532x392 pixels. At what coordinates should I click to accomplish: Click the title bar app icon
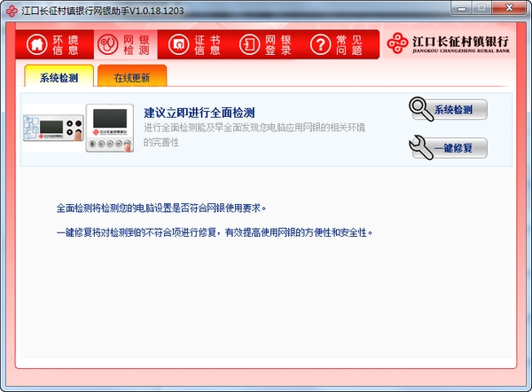[x=12, y=11]
